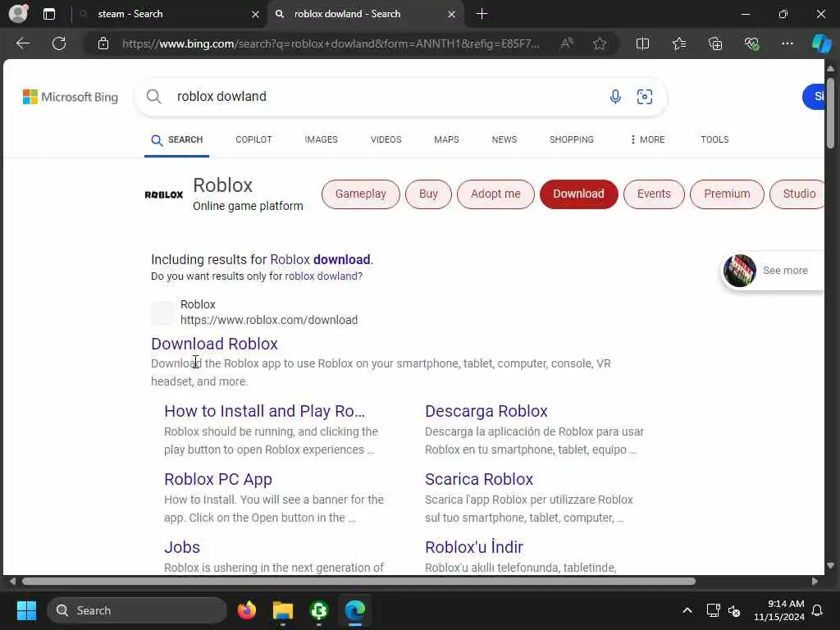Select the Premium chip
Screen dimensions: 840x630
727,194
